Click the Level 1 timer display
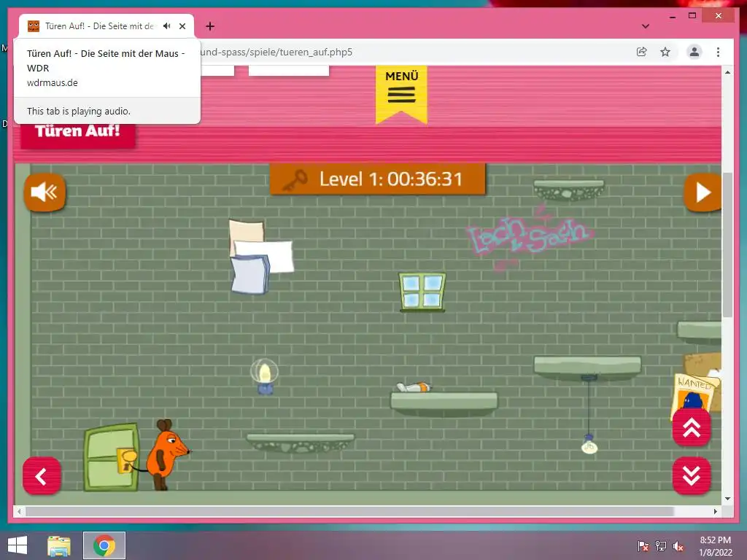The width and height of the screenshot is (747, 560). (x=379, y=179)
